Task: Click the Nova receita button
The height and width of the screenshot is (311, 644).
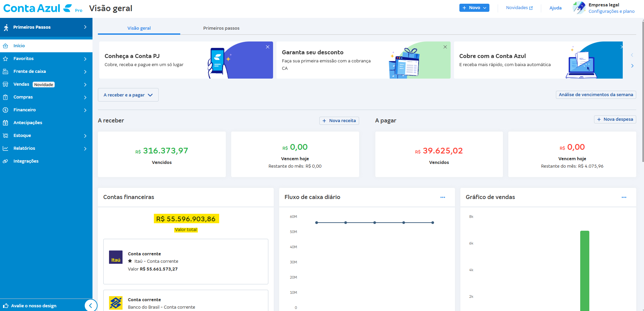Action: pyautogui.click(x=339, y=121)
